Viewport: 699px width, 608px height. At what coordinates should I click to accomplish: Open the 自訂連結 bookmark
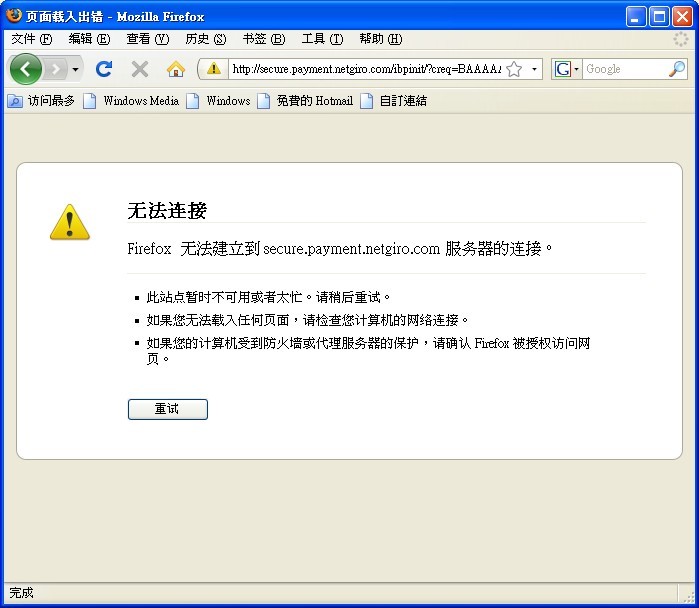pos(394,101)
